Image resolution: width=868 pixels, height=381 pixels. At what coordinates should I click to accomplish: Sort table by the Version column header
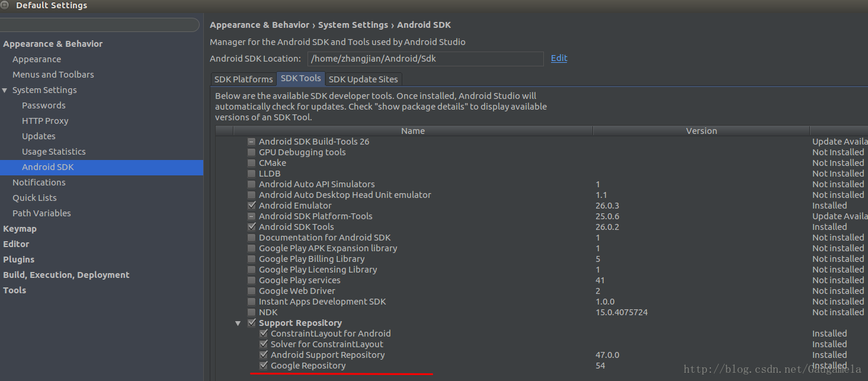pyautogui.click(x=702, y=131)
